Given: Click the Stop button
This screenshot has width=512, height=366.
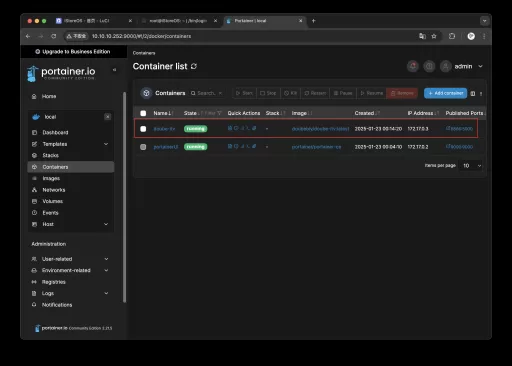Looking at the screenshot, I should click(x=268, y=93).
